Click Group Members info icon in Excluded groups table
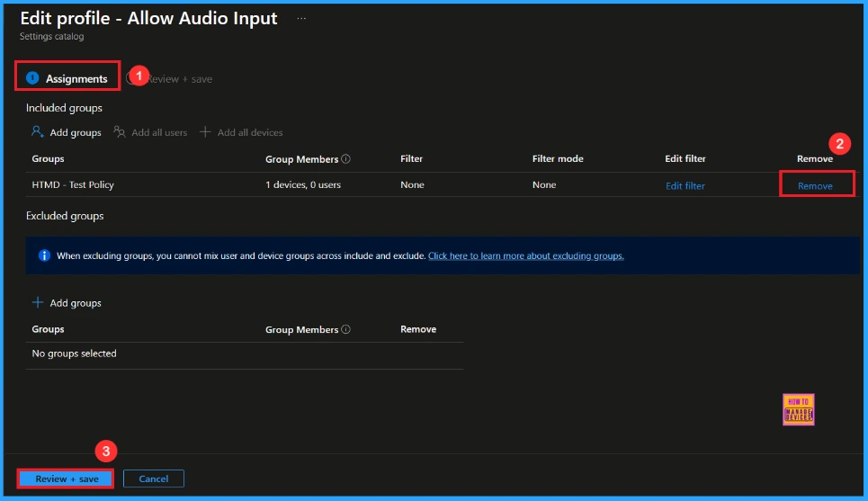Screen dimensions: 868x501 346,330
